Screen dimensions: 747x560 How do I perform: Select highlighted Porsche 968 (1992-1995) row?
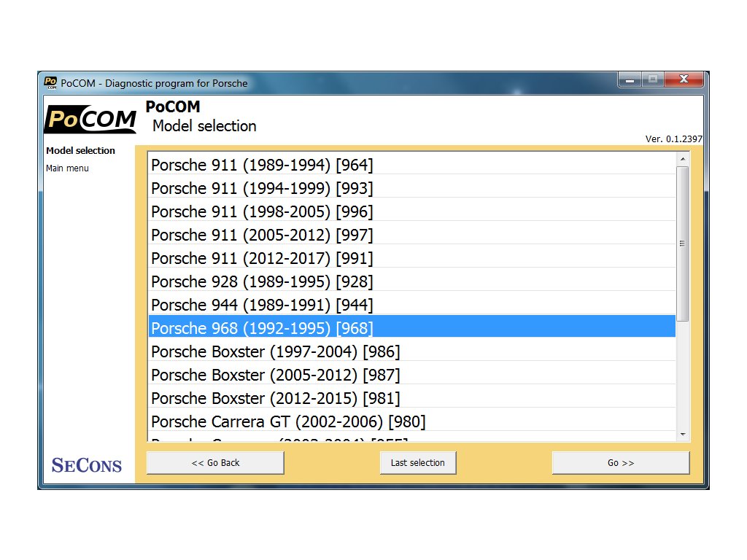(x=412, y=327)
